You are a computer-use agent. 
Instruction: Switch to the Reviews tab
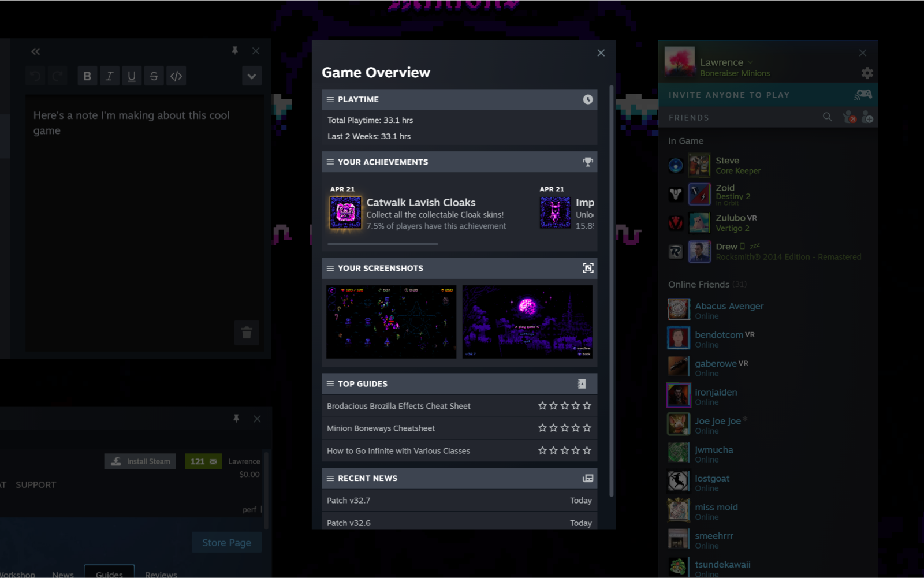pyautogui.click(x=161, y=574)
